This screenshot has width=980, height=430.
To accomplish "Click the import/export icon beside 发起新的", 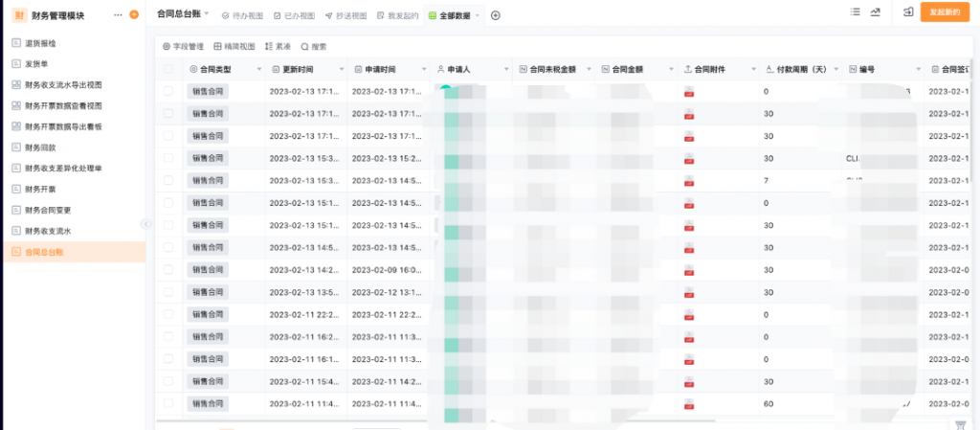I will click(906, 11).
